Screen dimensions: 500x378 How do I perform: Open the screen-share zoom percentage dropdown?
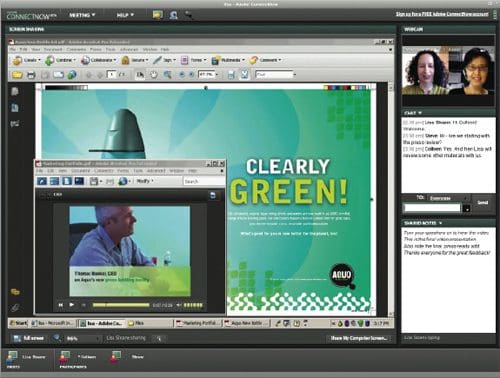coord(82,338)
